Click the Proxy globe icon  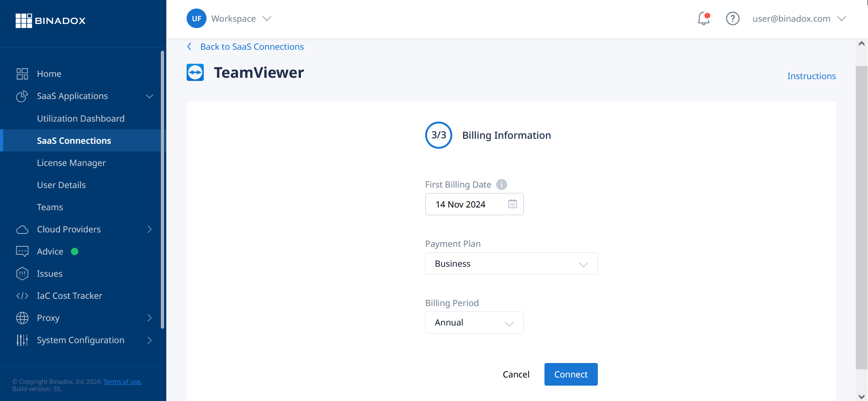coord(22,318)
